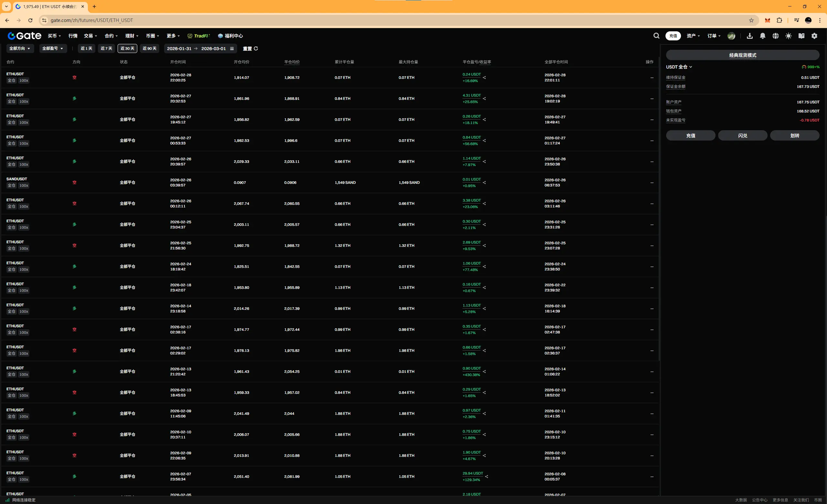Click the tutorial book icon in header
Viewport: 827px width, 504px height.
click(x=801, y=36)
